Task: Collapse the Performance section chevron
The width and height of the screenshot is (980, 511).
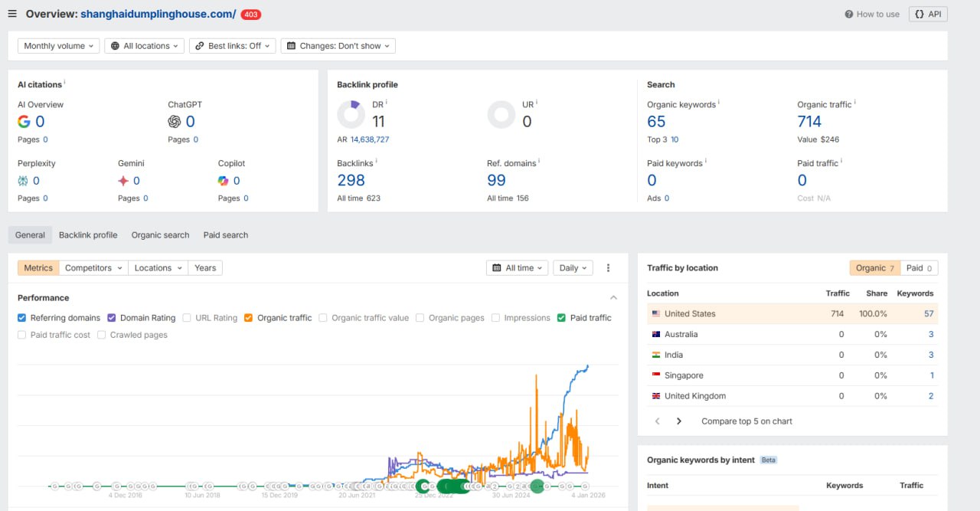Action: point(613,297)
